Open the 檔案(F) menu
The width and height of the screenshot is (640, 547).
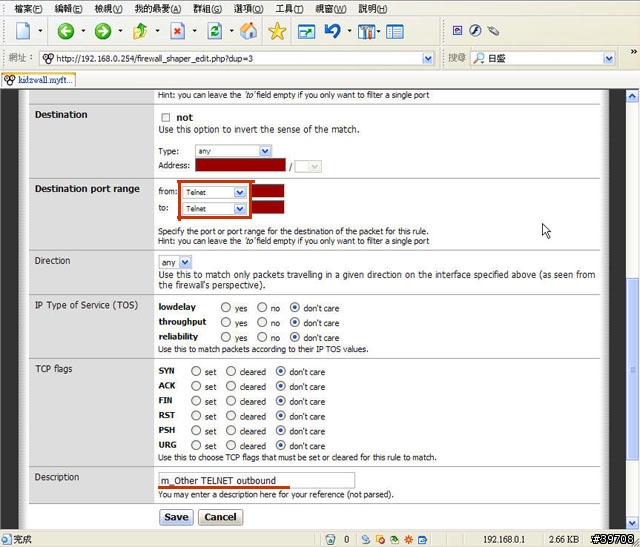28,9
